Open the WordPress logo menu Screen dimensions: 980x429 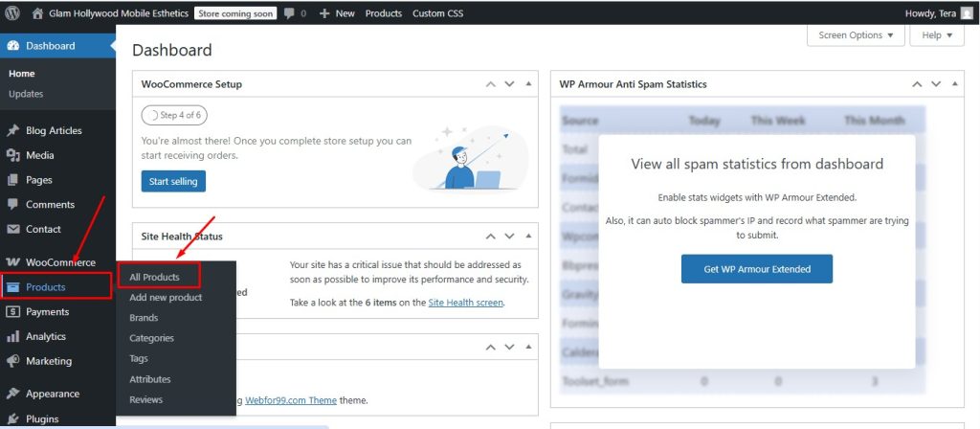click(11, 13)
